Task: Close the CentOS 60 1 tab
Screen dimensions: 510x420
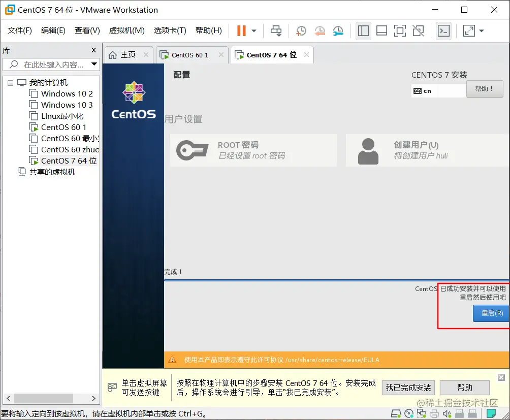Action: (221, 55)
